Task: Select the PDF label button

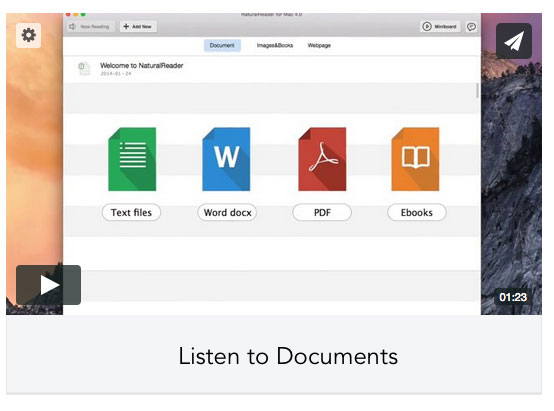Action: pos(322,213)
